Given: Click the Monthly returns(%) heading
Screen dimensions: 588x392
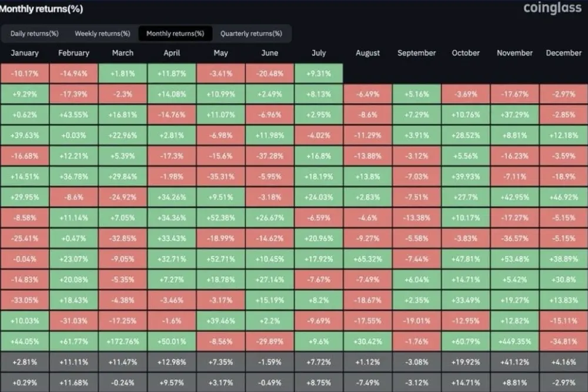Looking at the screenshot, I should (x=41, y=9).
